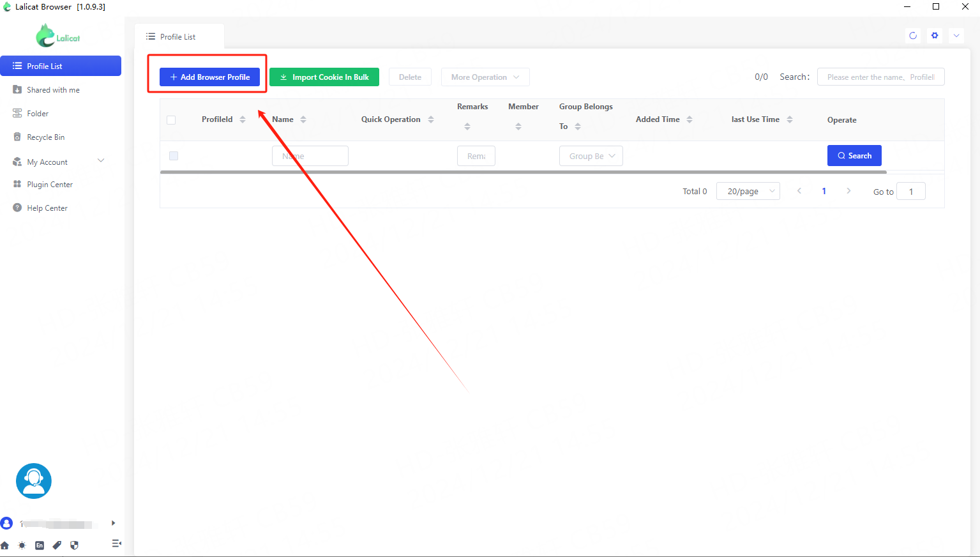
Task: Tick the select-all checkbox in table header
Action: (x=171, y=120)
